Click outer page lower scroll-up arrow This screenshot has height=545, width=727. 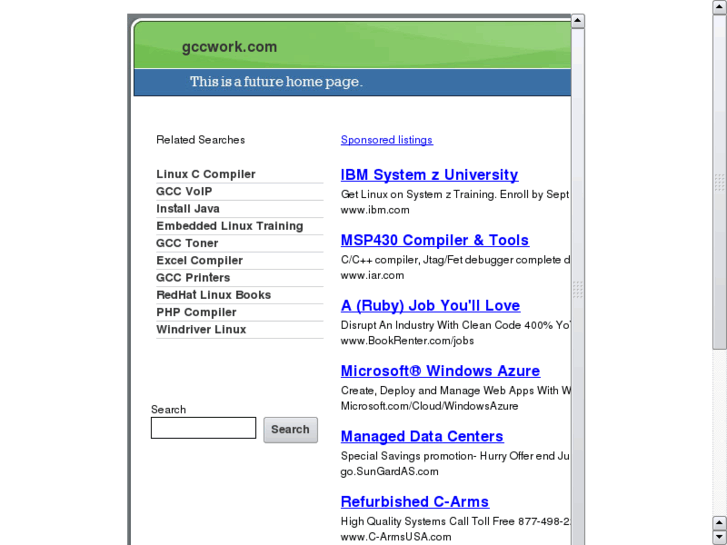coord(720,523)
